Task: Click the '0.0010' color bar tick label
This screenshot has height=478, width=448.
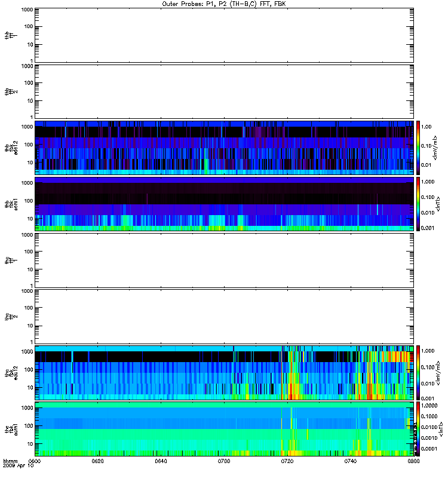Action: click(x=429, y=438)
